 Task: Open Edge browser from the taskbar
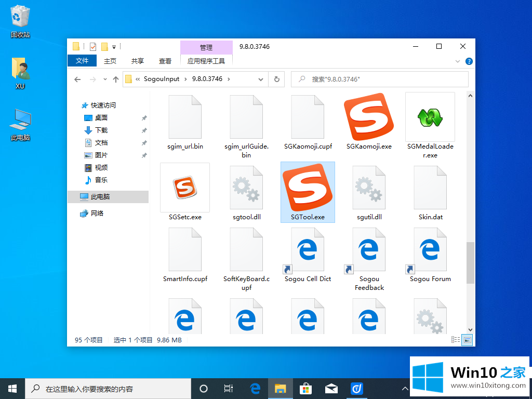255,389
